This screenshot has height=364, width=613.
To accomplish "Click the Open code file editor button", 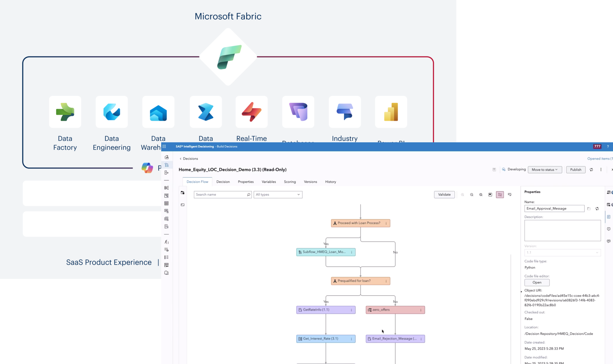I will (x=537, y=282).
